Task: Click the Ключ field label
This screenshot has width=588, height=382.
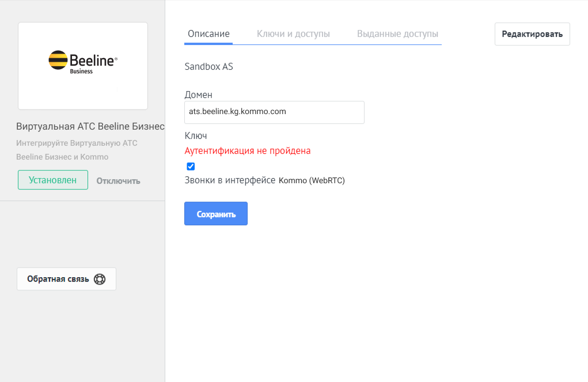Action: [196, 136]
